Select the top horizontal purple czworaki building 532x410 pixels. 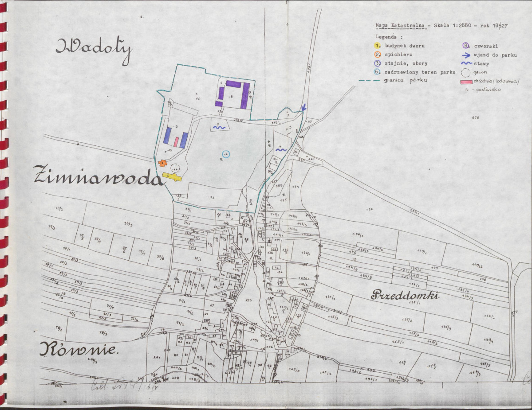click(234, 84)
